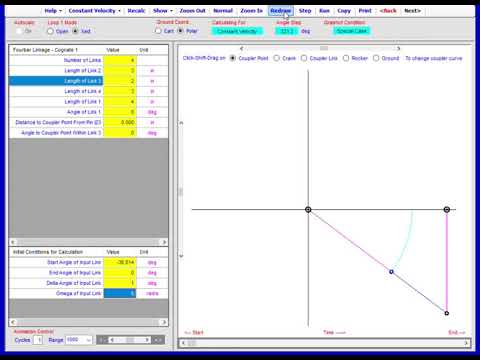Click the Number of Links value cell
The width and height of the screenshot is (480, 360).
(120, 60)
